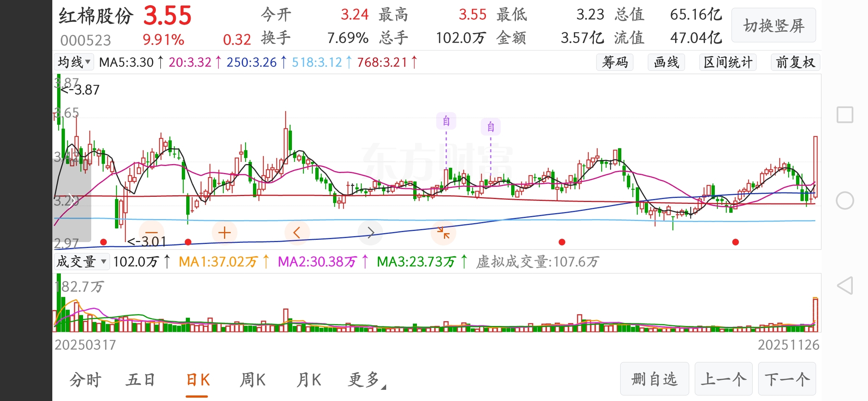Switch to the 周K tab
Image resolution: width=868 pixels, height=401 pixels.
[x=253, y=380]
